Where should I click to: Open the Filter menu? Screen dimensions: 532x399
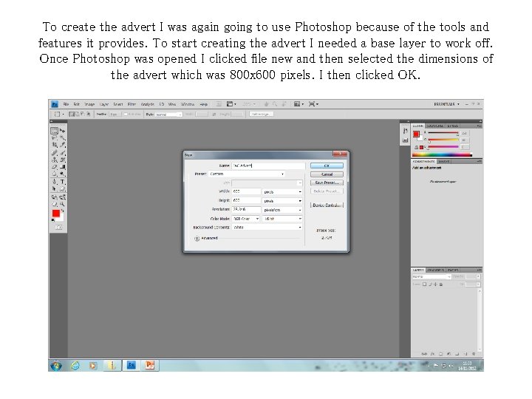(x=132, y=104)
